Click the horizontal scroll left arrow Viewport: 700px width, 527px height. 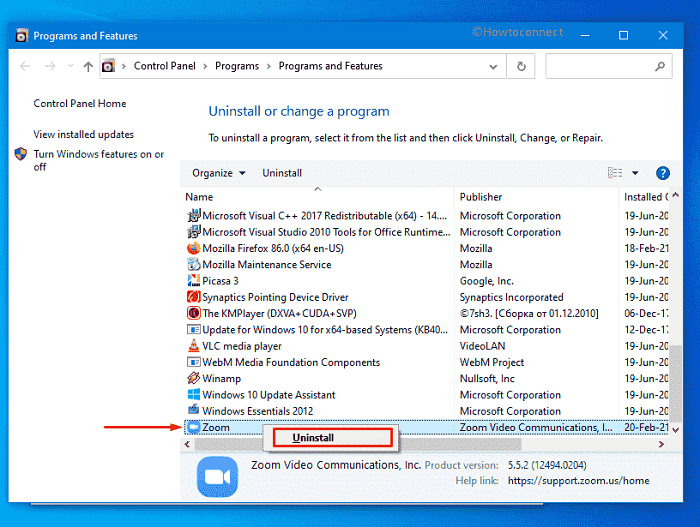tap(188, 444)
